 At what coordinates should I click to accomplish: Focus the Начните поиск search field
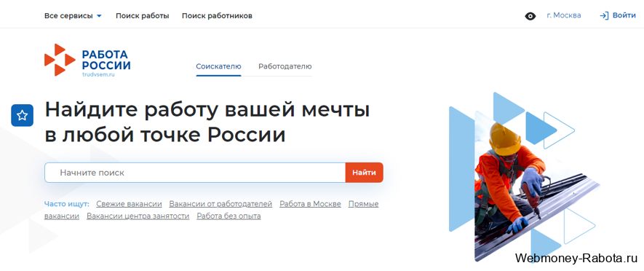tap(195, 173)
